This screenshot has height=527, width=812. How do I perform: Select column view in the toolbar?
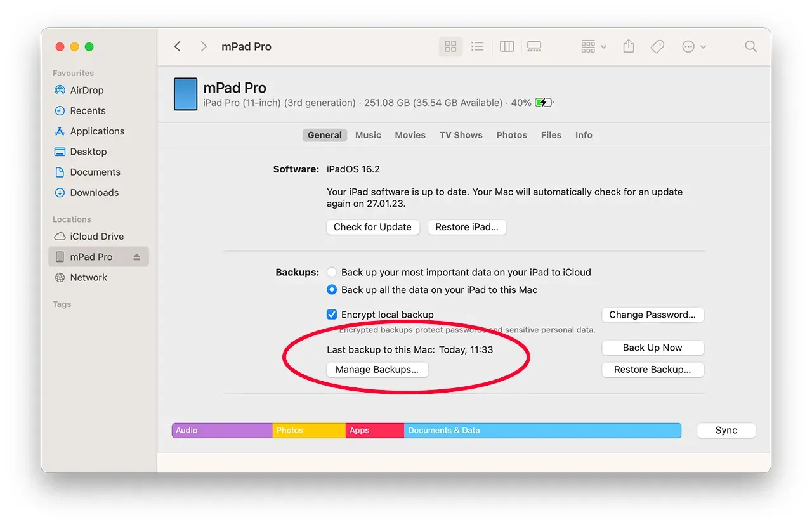pyautogui.click(x=506, y=46)
